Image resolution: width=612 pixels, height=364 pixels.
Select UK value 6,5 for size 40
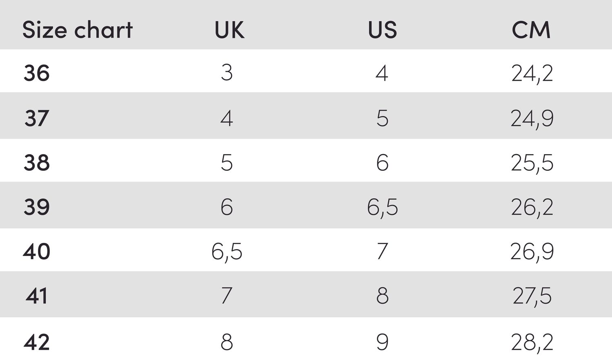pos(227,252)
